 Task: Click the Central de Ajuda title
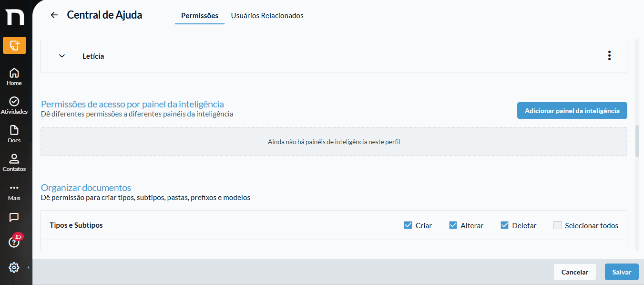[104, 15]
